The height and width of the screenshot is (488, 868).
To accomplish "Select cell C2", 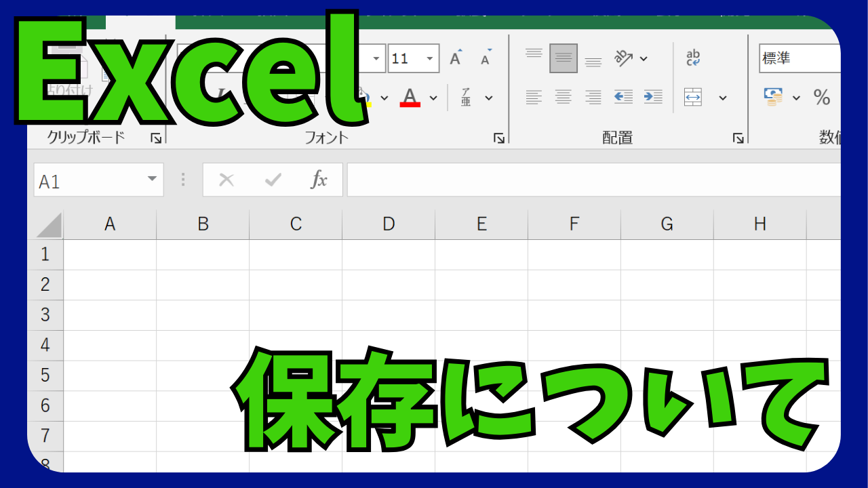I will 296,285.
